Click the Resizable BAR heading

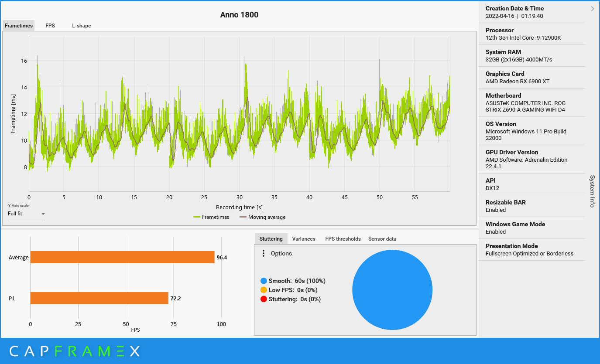coord(505,202)
